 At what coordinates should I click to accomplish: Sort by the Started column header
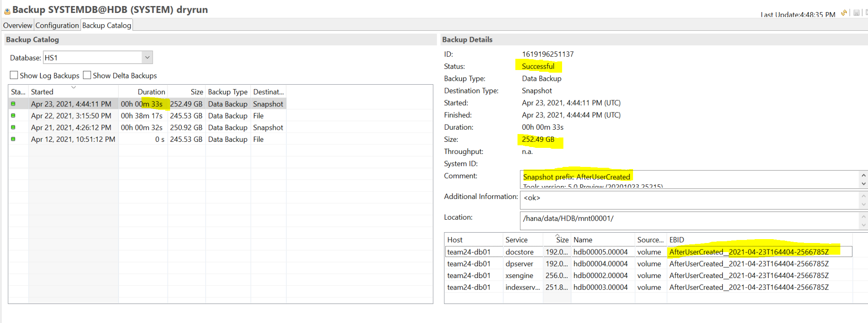tap(73, 92)
